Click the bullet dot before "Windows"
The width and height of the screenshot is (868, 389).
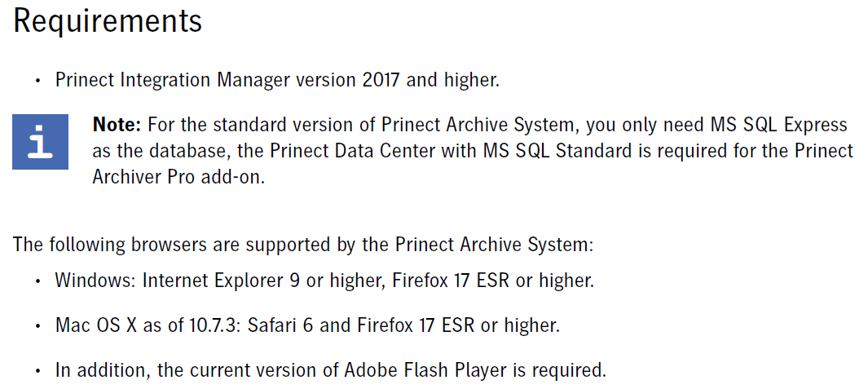37,281
